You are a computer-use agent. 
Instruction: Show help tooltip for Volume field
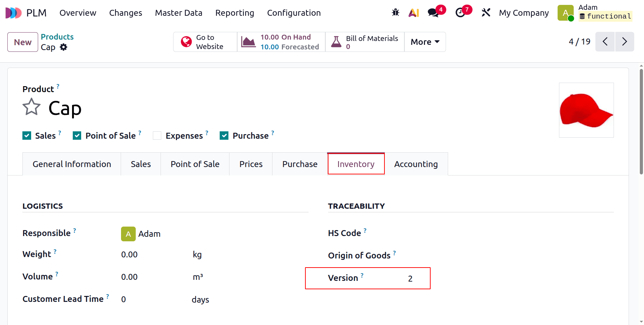pyautogui.click(x=57, y=274)
